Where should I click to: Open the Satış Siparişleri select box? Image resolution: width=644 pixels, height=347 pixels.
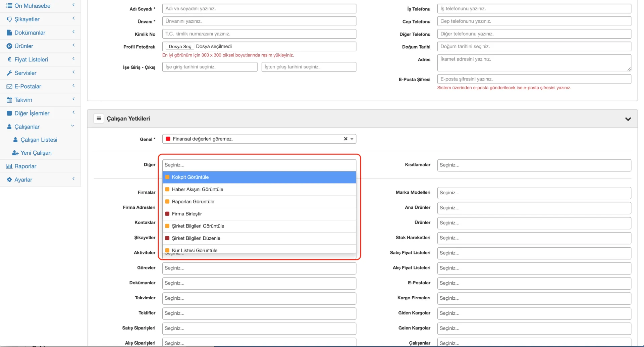click(259, 329)
